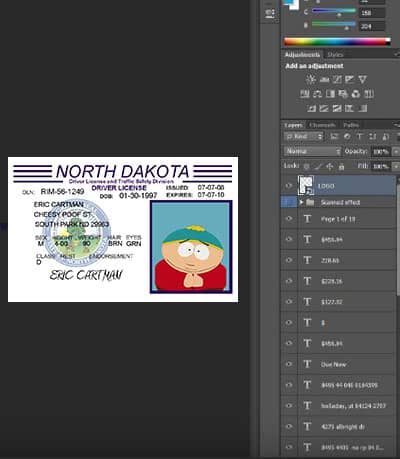This screenshot has height=459, width=400.
Task: Add a Channel Mixer adjustment
Action: [x=356, y=94]
